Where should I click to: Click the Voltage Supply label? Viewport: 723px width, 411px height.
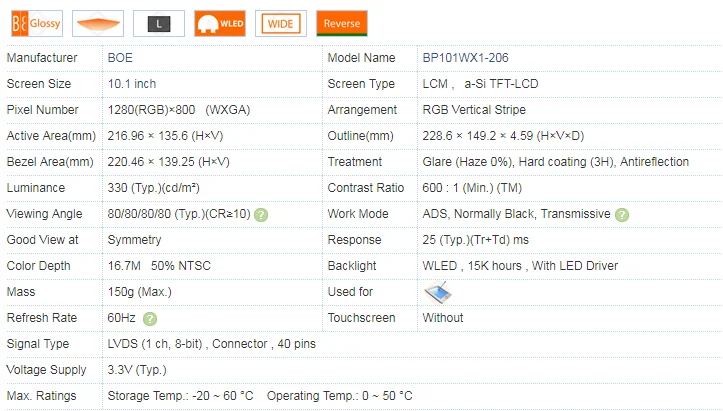(46, 370)
